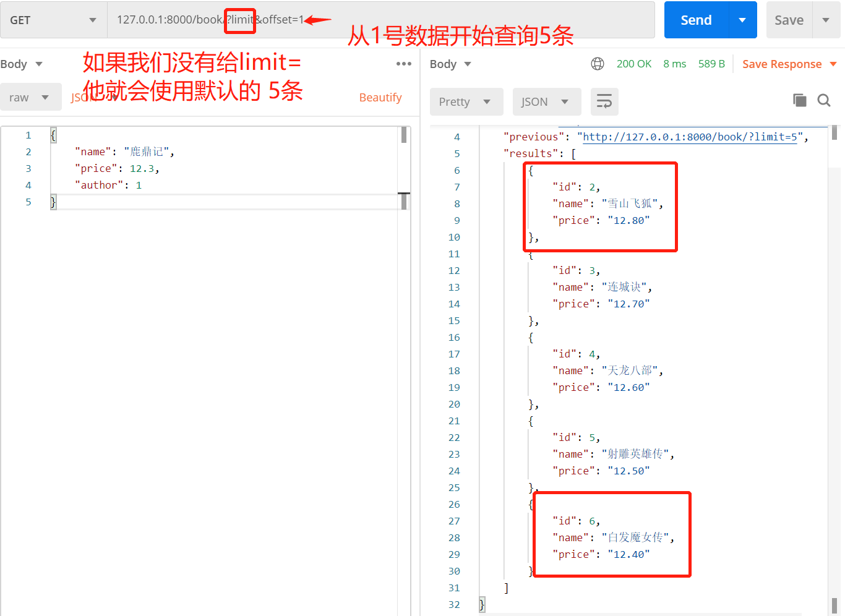This screenshot has height=616, width=845.
Task: Click the "price": "12.50" response value
Action: pos(628,471)
